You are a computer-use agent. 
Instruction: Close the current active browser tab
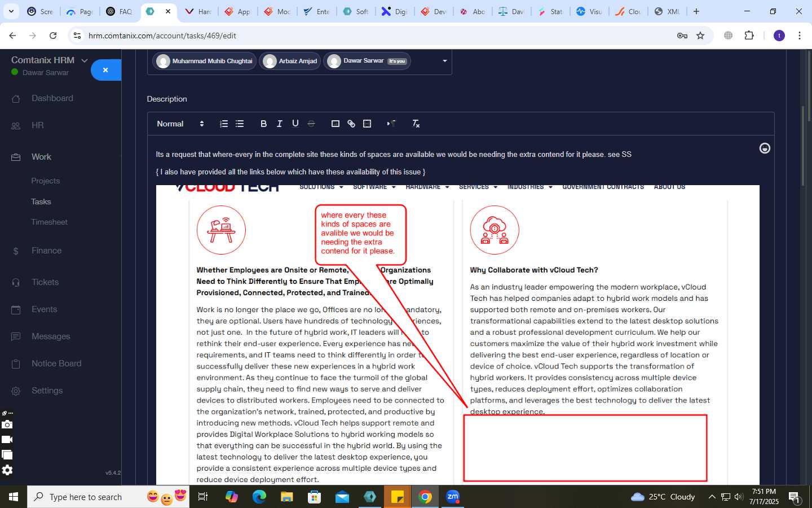click(x=168, y=11)
